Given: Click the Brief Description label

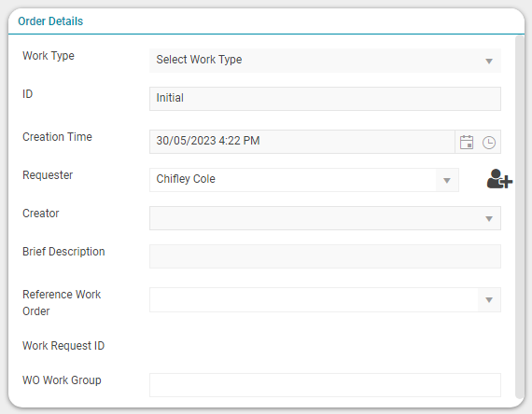Looking at the screenshot, I should (63, 252).
